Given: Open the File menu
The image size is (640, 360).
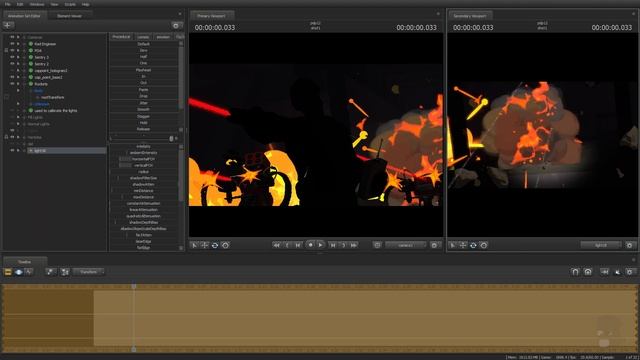Looking at the screenshot, I should click(x=7, y=4).
